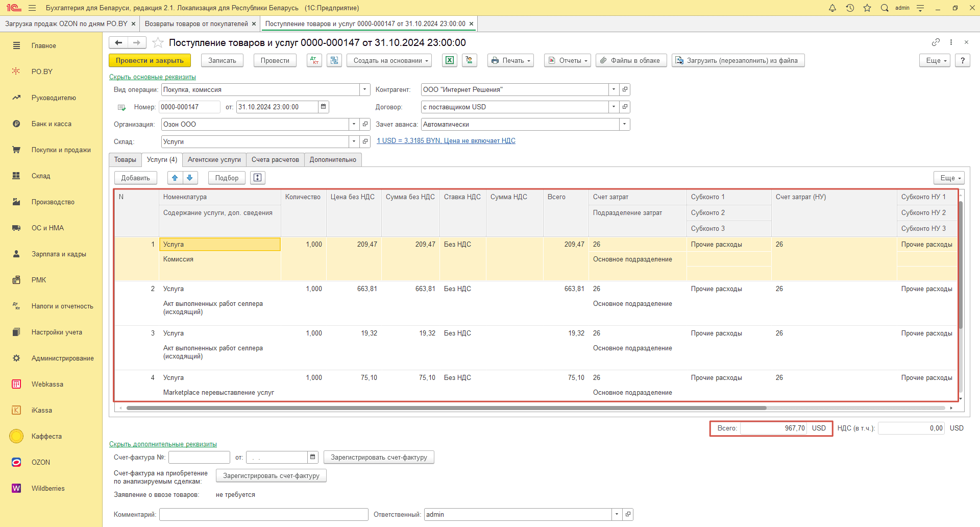Select row 2 Номенклатура cell Услуга
The image size is (980, 527).
point(220,289)
